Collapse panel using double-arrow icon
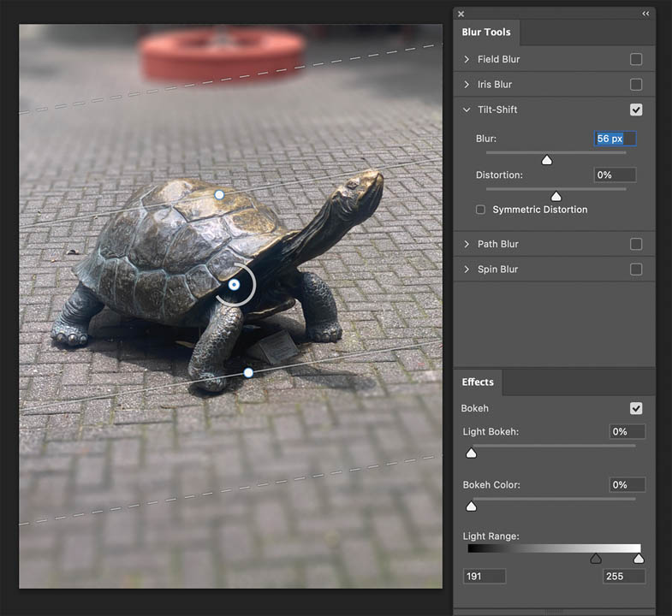Screen dimensions: 672x616 click(x=645, y=14)
